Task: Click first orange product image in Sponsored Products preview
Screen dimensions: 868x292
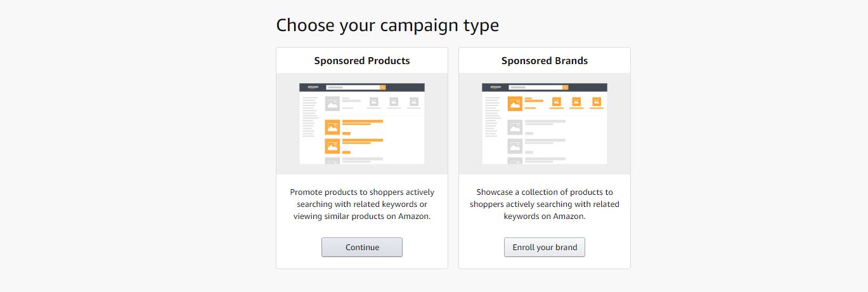Action: pos(332,127)
